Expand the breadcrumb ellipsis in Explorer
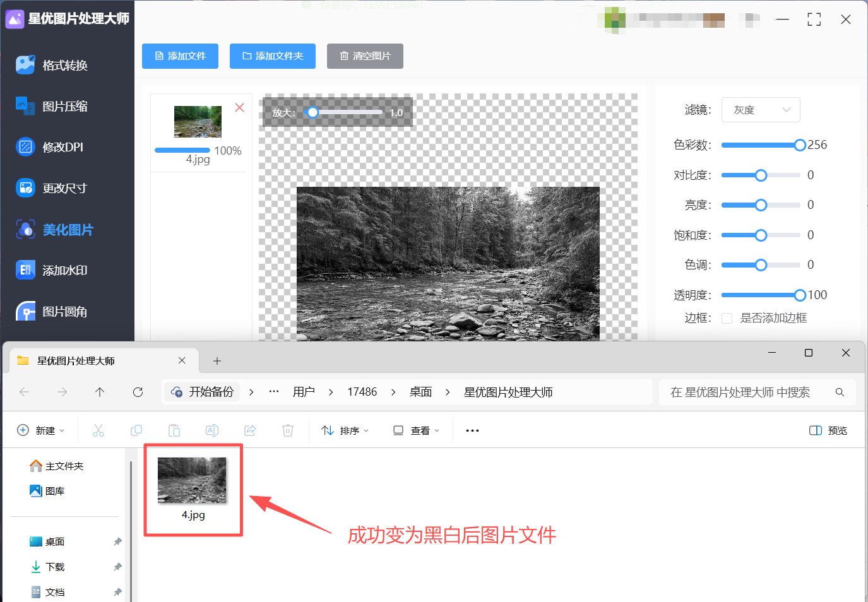 click(274, 392)
